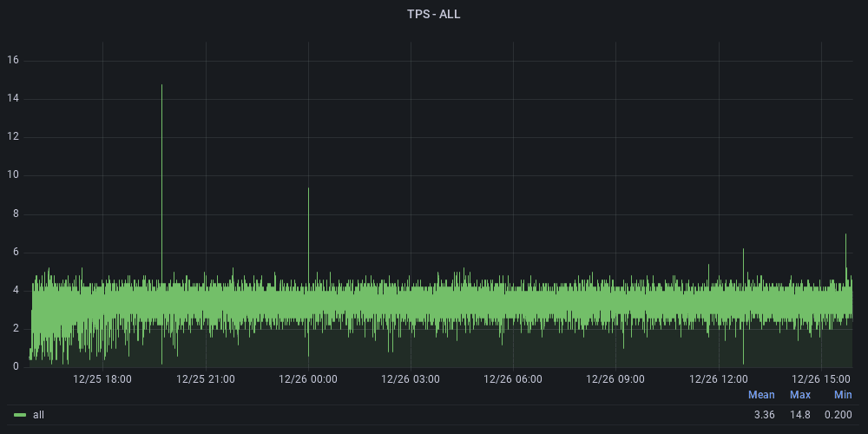The height and width of the screenshot is (434, 868).
Task: Click the 12/25 21:00 x-axis label
Action: click(x=206, y=379)
